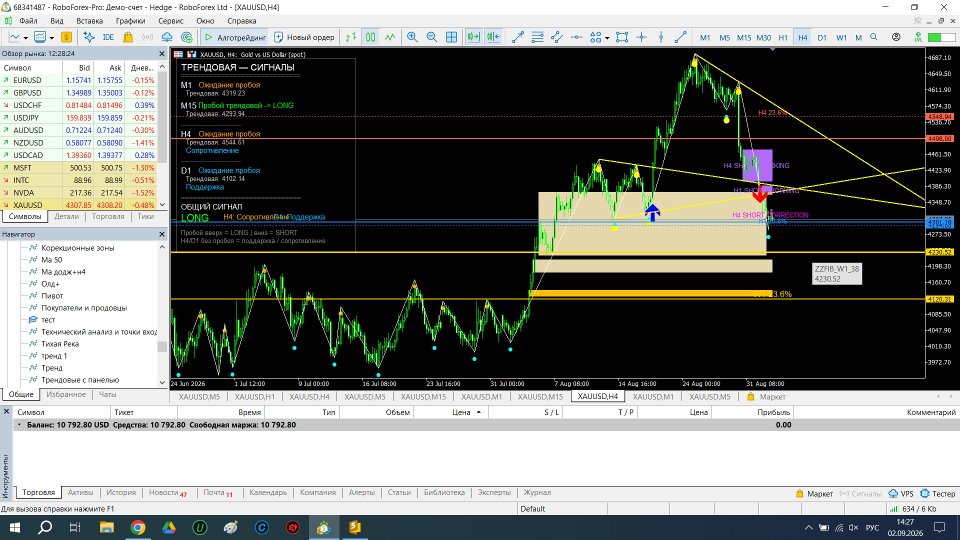Open the Файл menu

[28, 21]
